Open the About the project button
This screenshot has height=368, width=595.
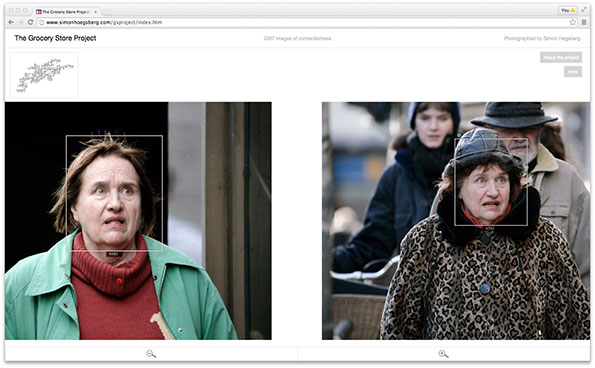point(561,58)
